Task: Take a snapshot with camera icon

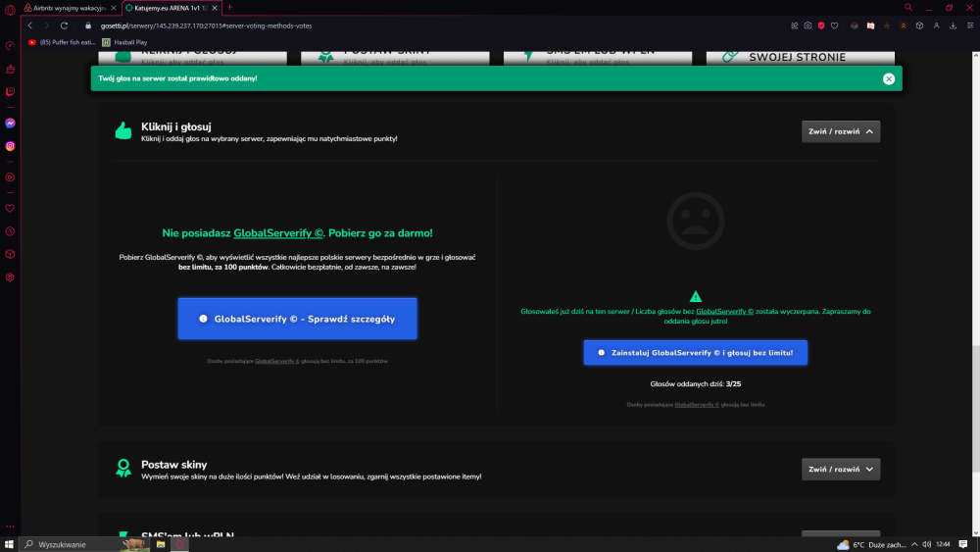Action: coord(808,25)
